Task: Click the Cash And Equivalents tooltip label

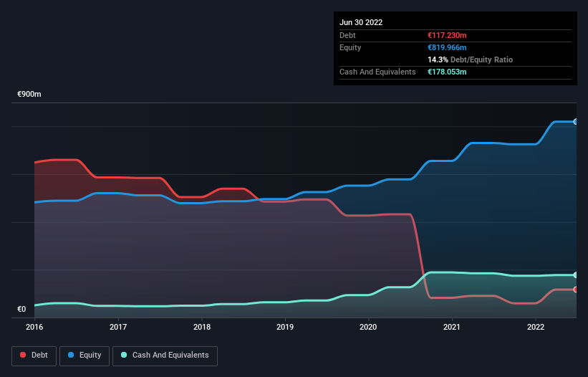Action: click(x=377, y=72)
